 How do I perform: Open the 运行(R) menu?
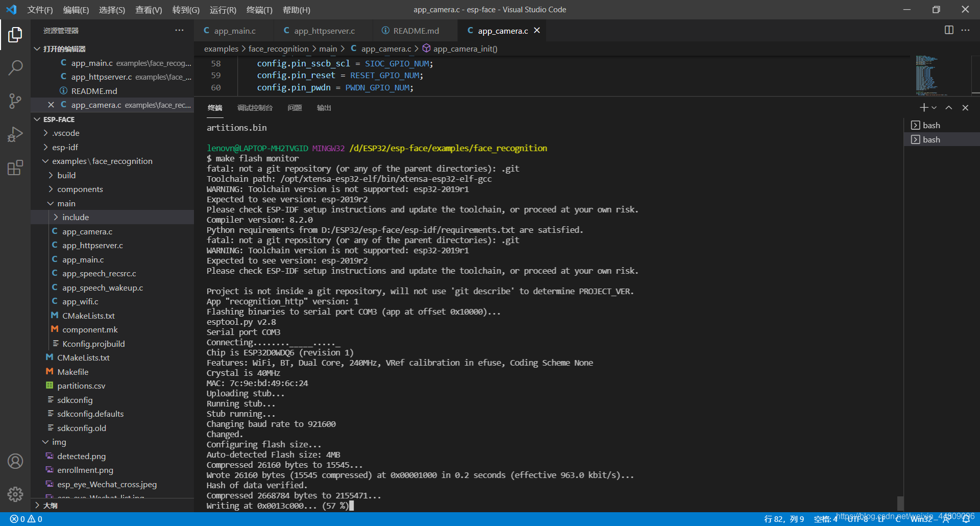[x=223, y=10]
